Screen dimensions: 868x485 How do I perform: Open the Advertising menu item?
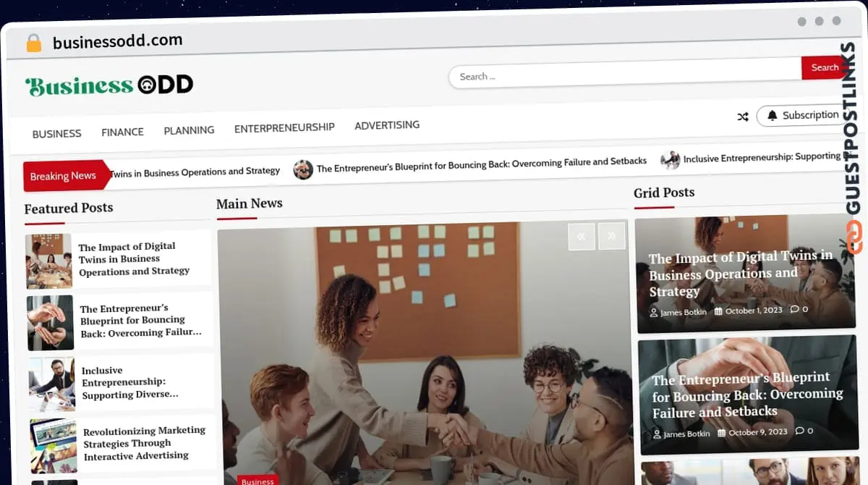coord(387,125)
